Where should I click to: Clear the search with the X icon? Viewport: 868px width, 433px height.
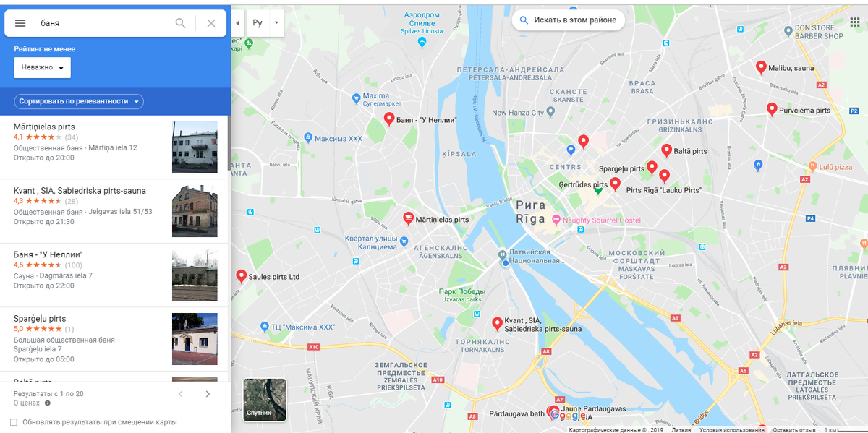click(211, 23)
